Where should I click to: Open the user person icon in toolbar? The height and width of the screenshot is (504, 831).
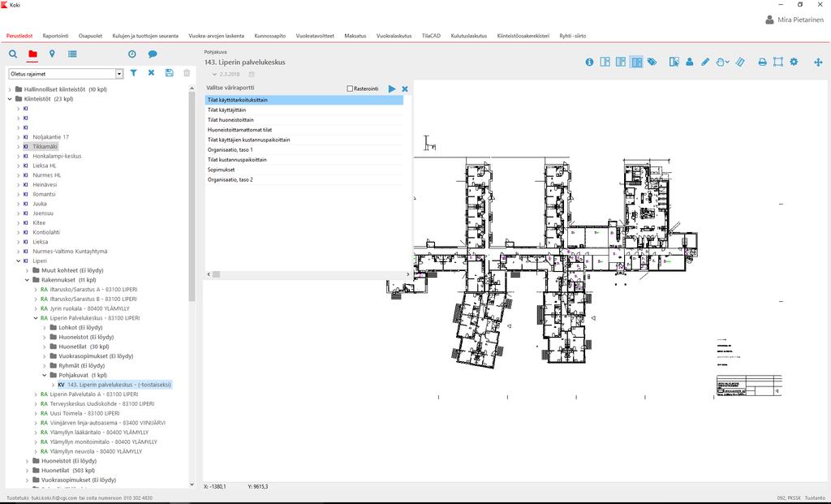tap(690, 62)
